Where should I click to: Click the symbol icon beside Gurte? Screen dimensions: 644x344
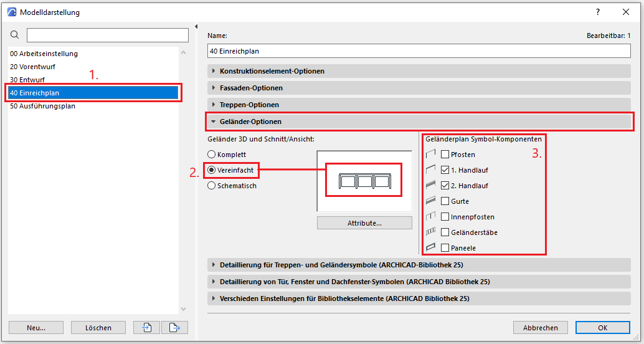(430, 201)
